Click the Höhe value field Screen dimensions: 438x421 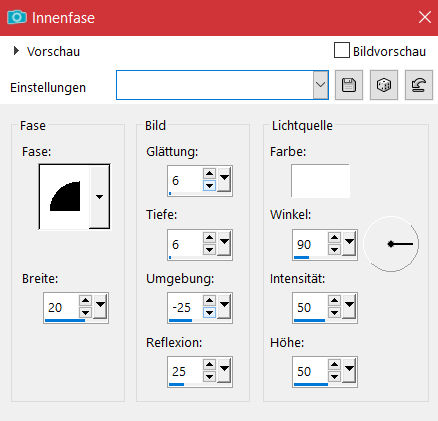pyautogui.click(x=310, y=371)
